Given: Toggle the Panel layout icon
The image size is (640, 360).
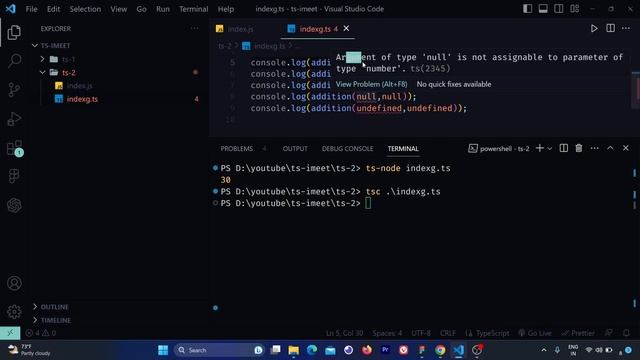Looking at the screenshot, I should tap(543, 9).
